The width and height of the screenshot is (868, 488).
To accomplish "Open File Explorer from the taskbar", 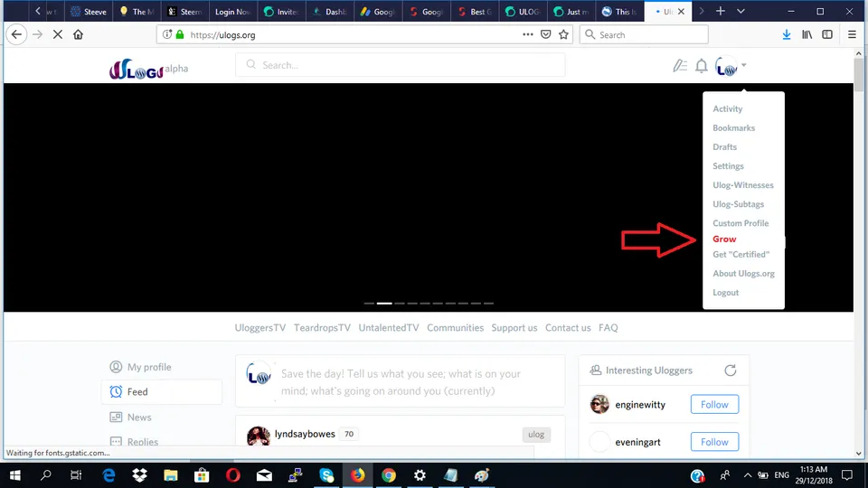I will point(171,475).
